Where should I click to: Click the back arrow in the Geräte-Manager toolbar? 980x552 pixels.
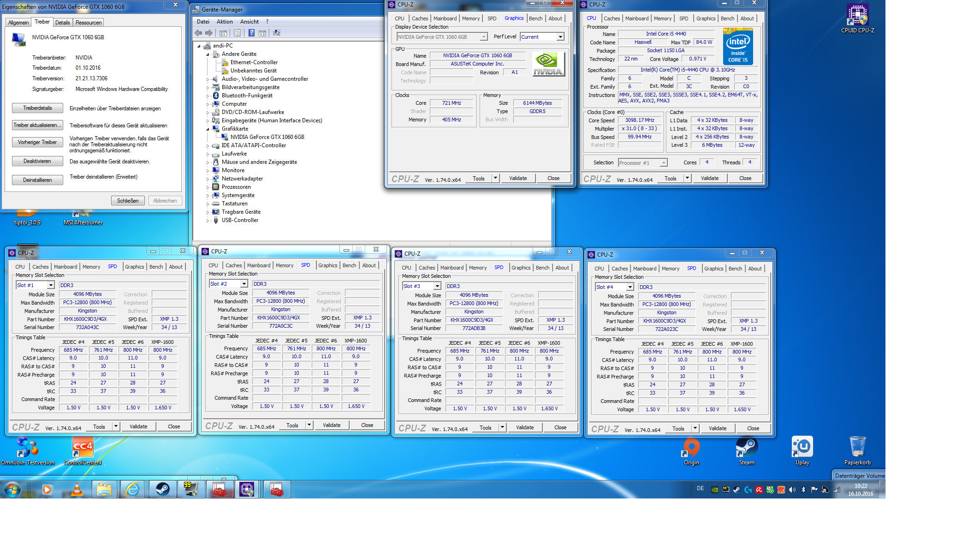pos(198,33)
